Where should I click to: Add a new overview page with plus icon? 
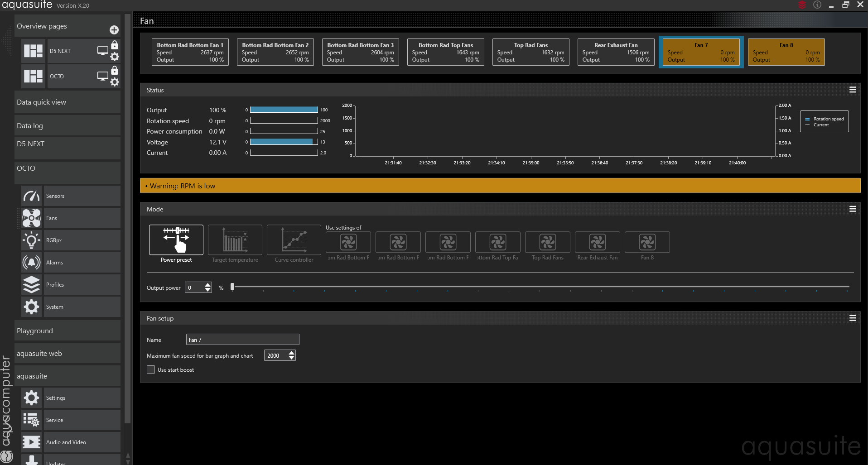tap(114, 30)
